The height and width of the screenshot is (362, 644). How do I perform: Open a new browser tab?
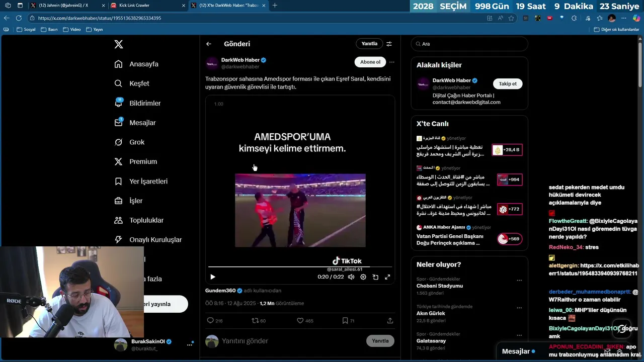275,6
